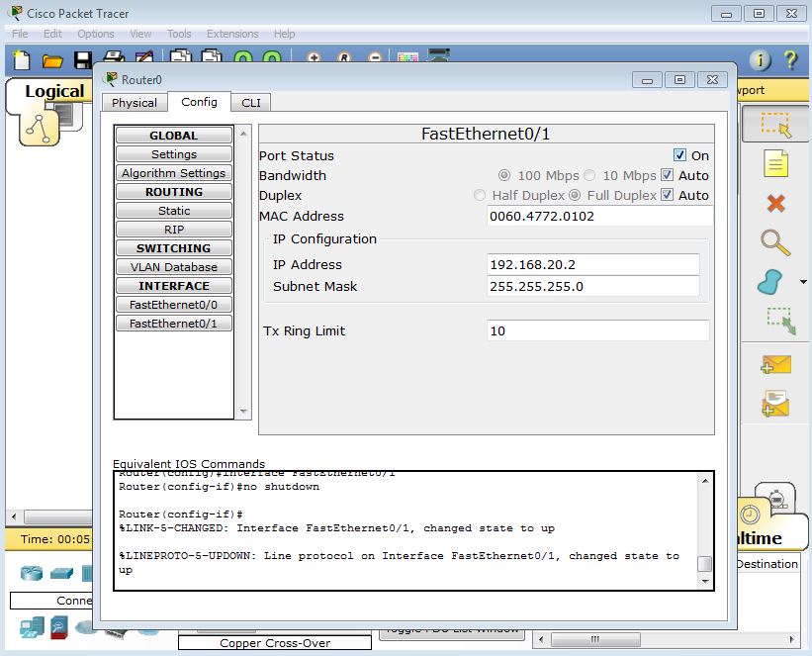The height and width of the screenshot is (656, 812).
Task: Open the RIP routing button
Action: pos(173,230)
